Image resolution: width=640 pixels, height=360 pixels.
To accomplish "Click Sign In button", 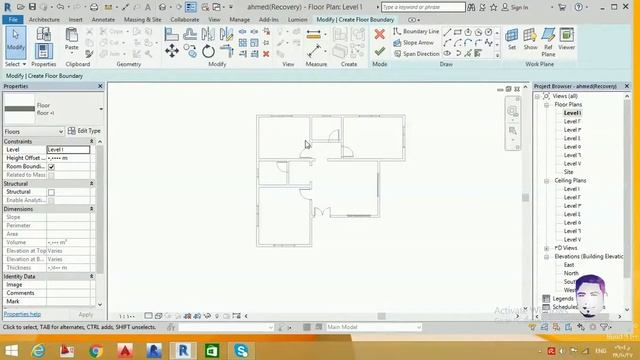I will click(515, 7).
